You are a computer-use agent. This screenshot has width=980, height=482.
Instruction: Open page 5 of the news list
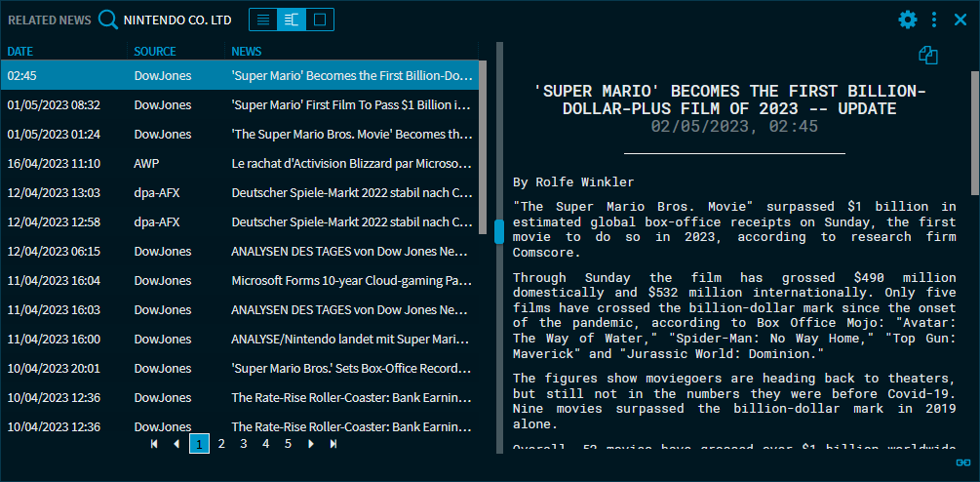tap(289, 444)
